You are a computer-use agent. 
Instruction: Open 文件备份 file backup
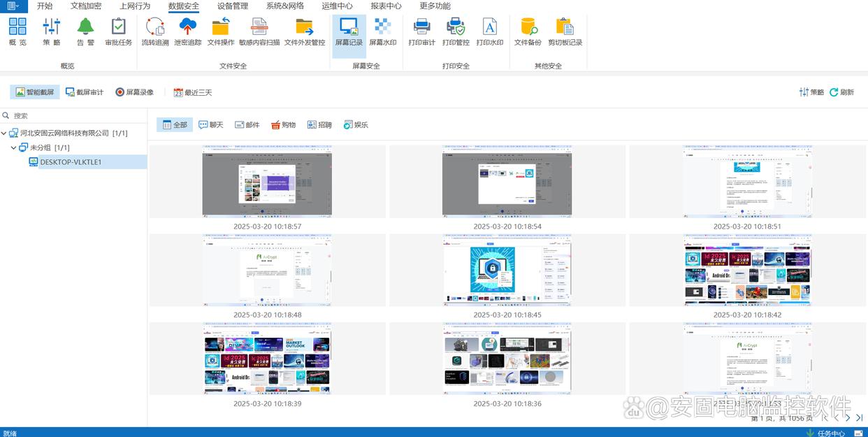point(528,31)
